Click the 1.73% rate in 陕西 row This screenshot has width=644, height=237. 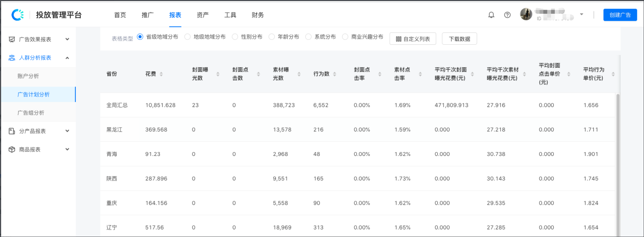[402, 179]
